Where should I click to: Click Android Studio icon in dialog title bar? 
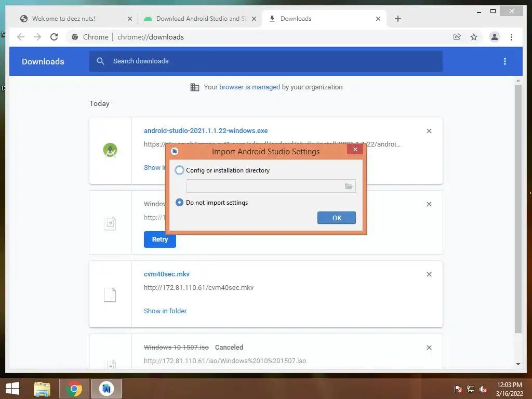click(x=175, y=151)
